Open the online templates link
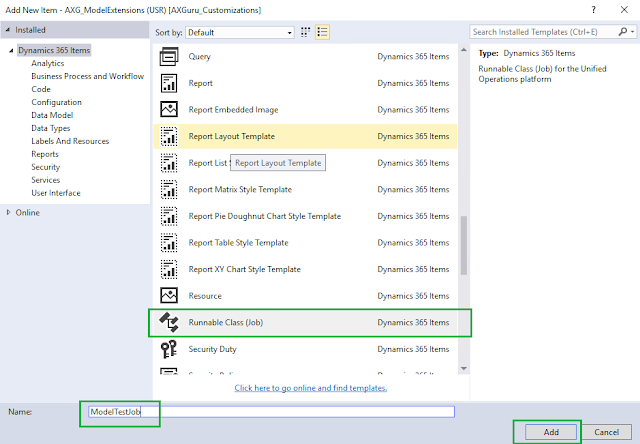Viewport: 640px width, 444px height. tap(311, 388)
